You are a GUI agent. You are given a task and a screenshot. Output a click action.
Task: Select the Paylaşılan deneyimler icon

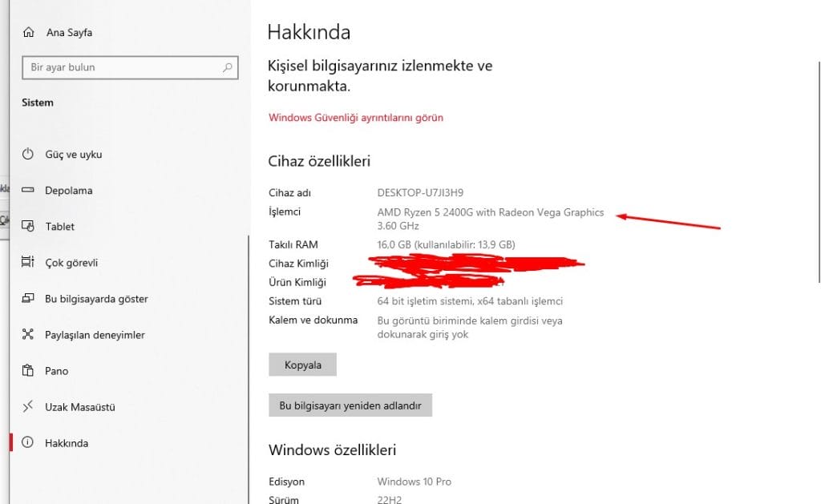(x=28, y=335)
